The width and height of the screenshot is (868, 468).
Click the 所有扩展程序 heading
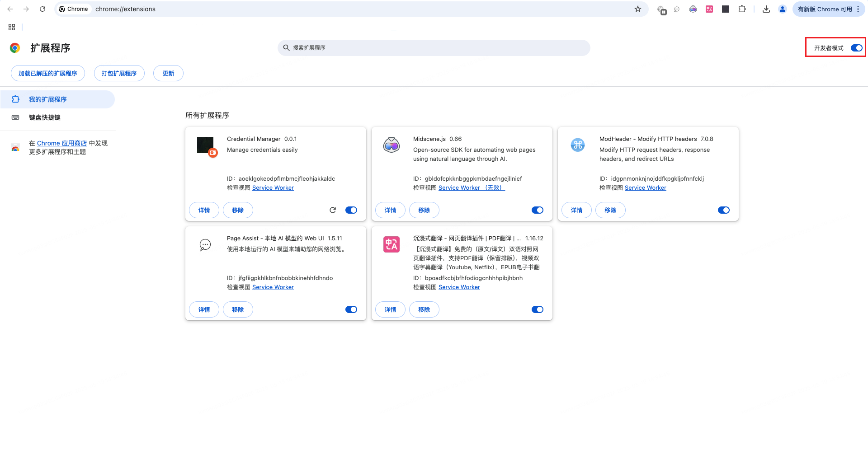click(x=207, y=116)
